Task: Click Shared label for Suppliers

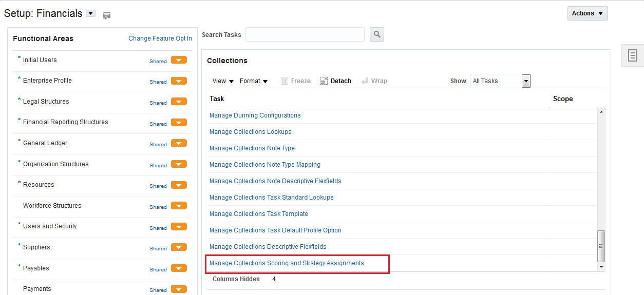Action: pyautogui.click(x=158, y=248)
